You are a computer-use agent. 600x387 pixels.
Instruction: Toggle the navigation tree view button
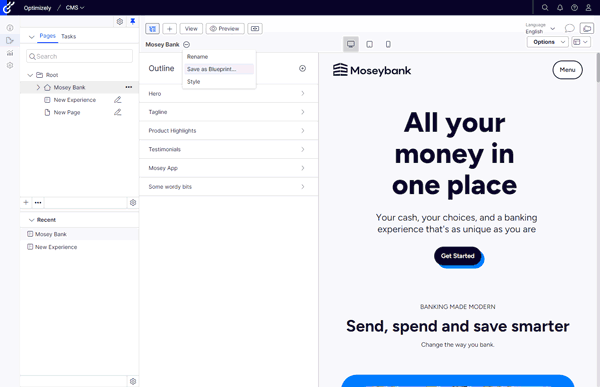tap(152, 28)
